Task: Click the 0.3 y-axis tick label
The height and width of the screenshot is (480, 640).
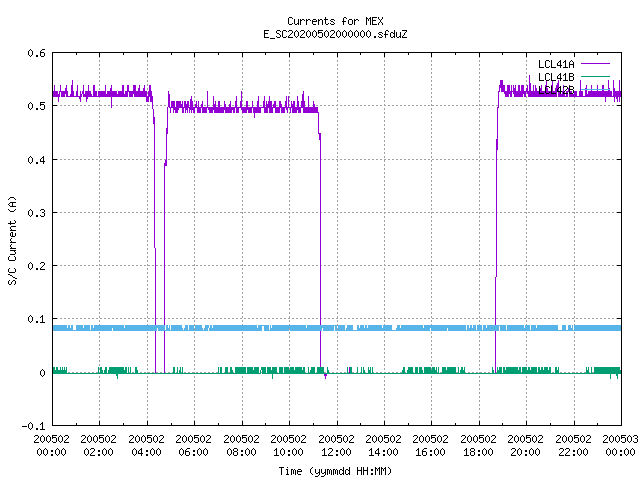Action: (x=36, y=213)
